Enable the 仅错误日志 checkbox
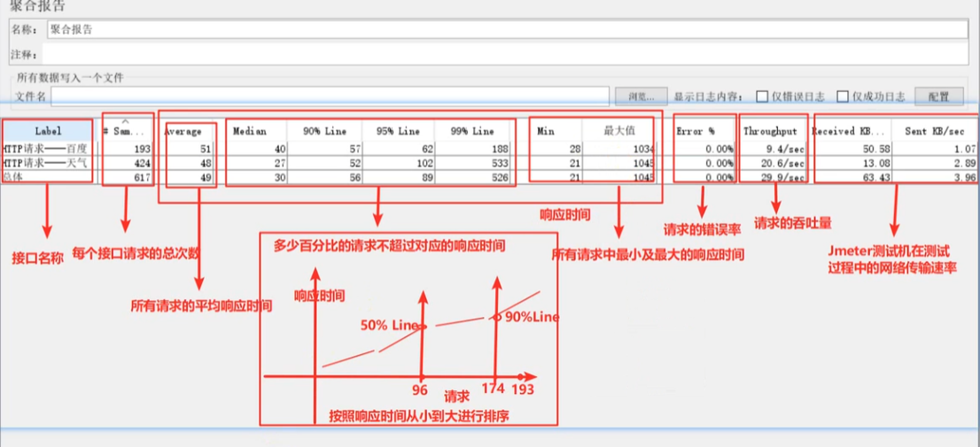Screen dimensions: 980x447 [762, 96]
